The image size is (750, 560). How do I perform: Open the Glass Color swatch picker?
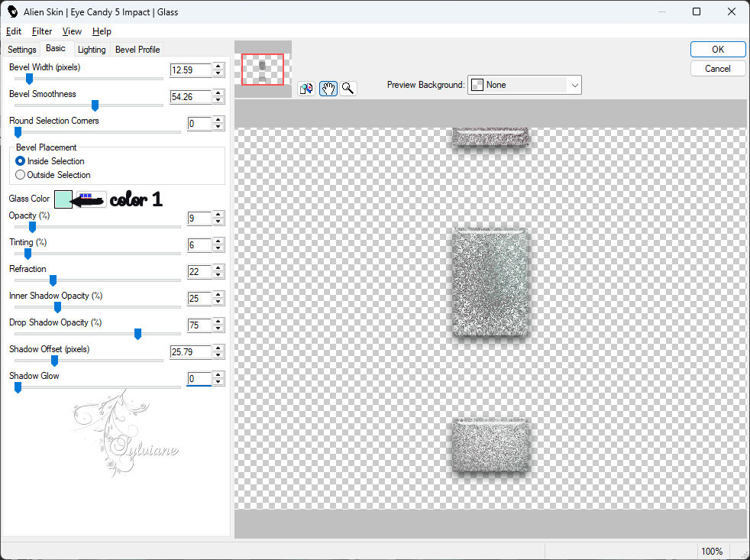[x=63, y=199]
